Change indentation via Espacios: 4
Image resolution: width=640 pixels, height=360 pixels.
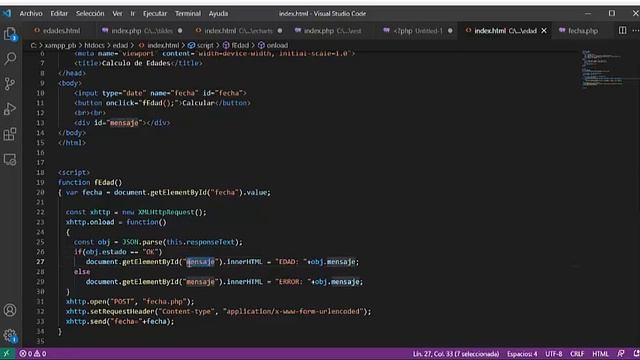(x=522, y=353)
